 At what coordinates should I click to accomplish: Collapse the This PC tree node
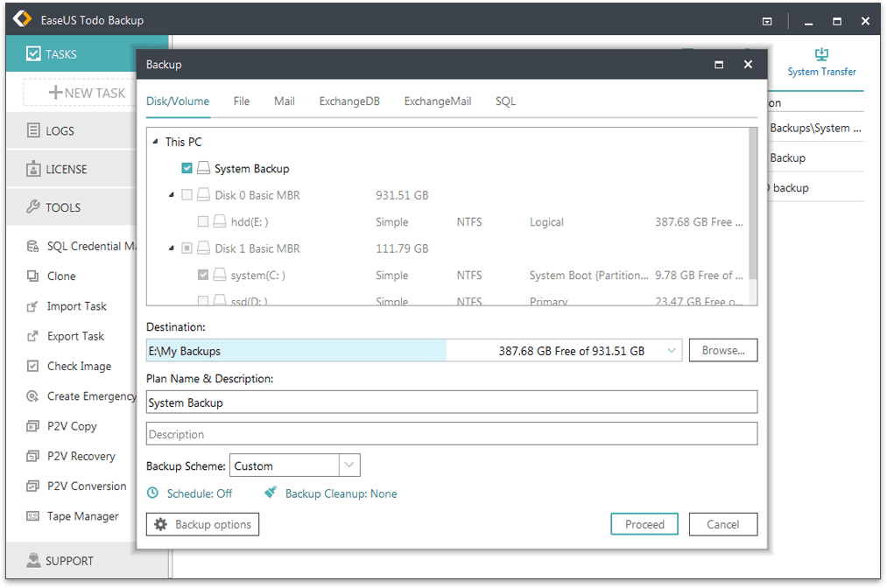click(x=155, y=142)
